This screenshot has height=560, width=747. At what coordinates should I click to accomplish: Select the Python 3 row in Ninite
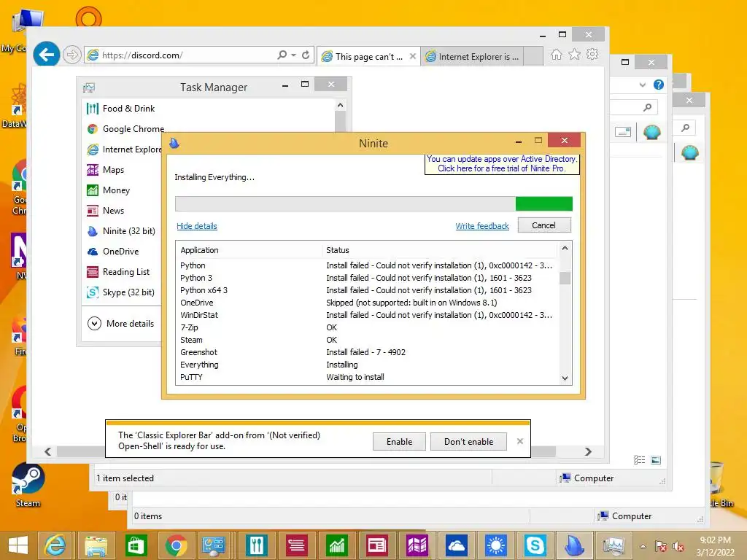click(x=367, y=278)
